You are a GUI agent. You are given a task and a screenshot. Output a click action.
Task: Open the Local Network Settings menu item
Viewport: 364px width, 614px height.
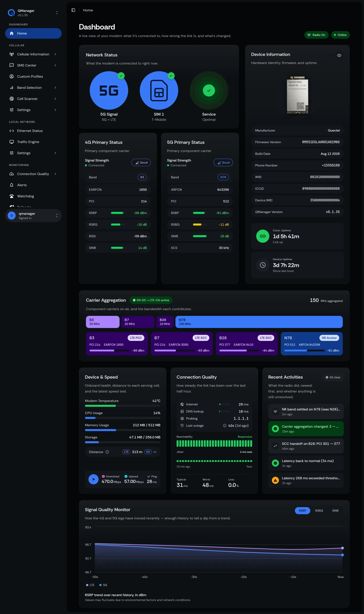33,153
